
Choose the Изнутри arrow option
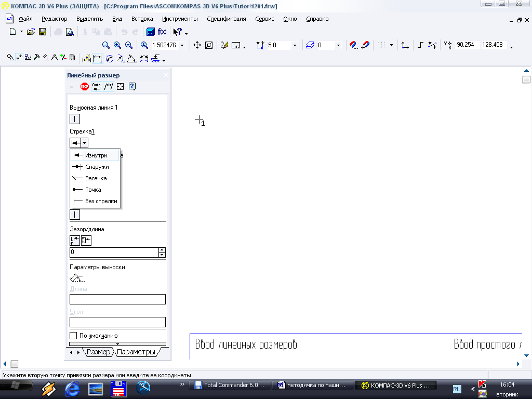95,155
